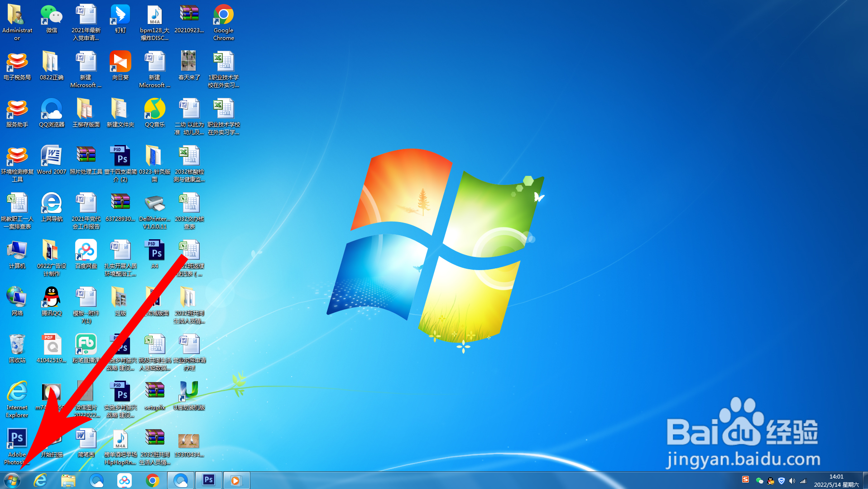
Task: Select the Internet Explorer desktop icon
Action: pyautogui.click(x=17, y=400)
